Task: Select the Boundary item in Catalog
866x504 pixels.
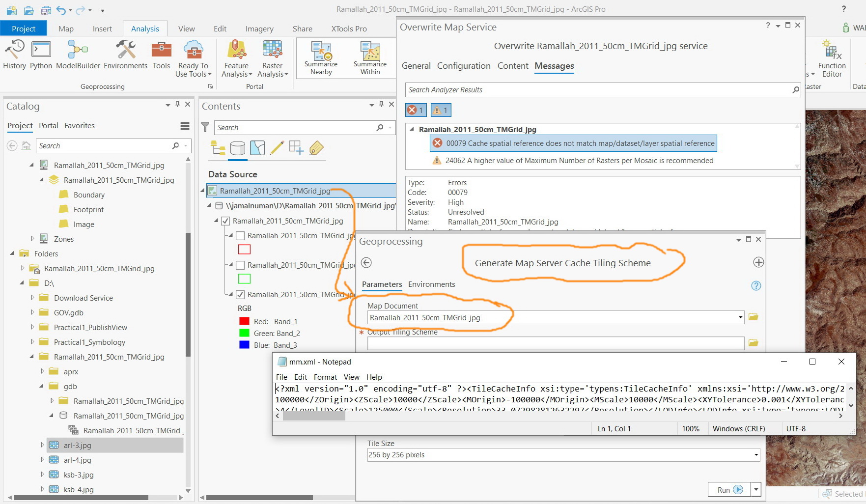Action: [x=89, y=195]
